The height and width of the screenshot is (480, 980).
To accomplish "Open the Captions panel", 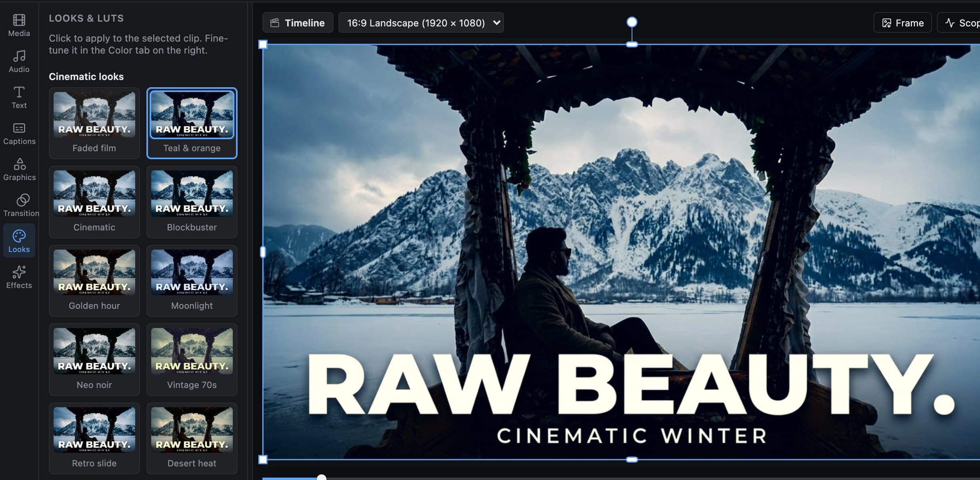I will [19, 133].
